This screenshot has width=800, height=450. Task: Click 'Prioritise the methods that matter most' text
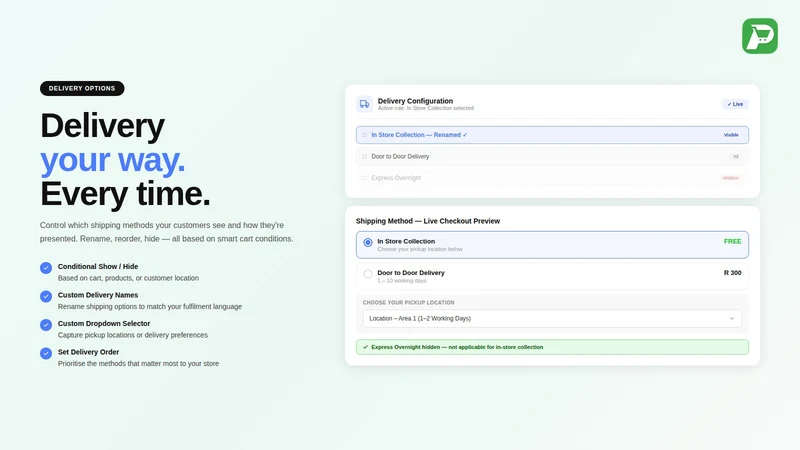pos(138,364)
